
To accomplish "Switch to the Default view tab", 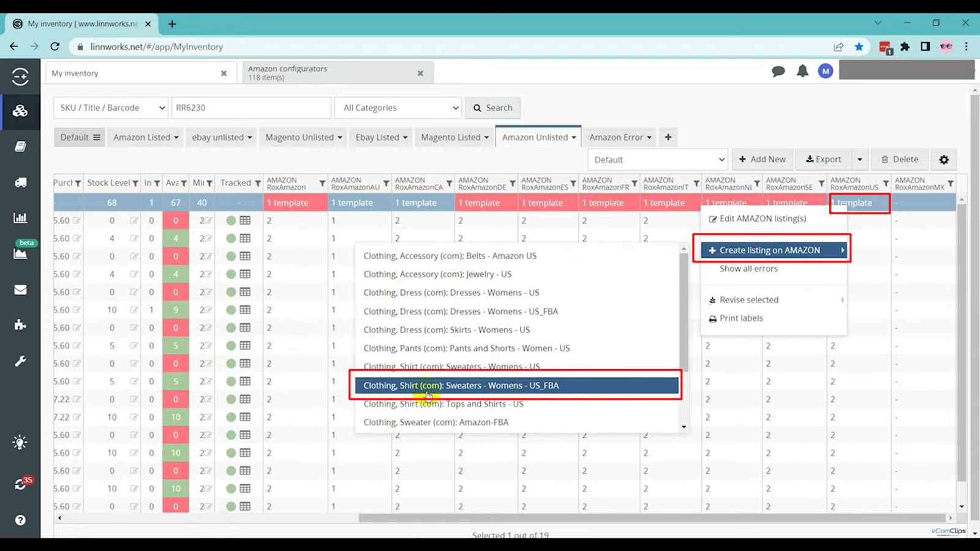I will click(x=80, y=137).
